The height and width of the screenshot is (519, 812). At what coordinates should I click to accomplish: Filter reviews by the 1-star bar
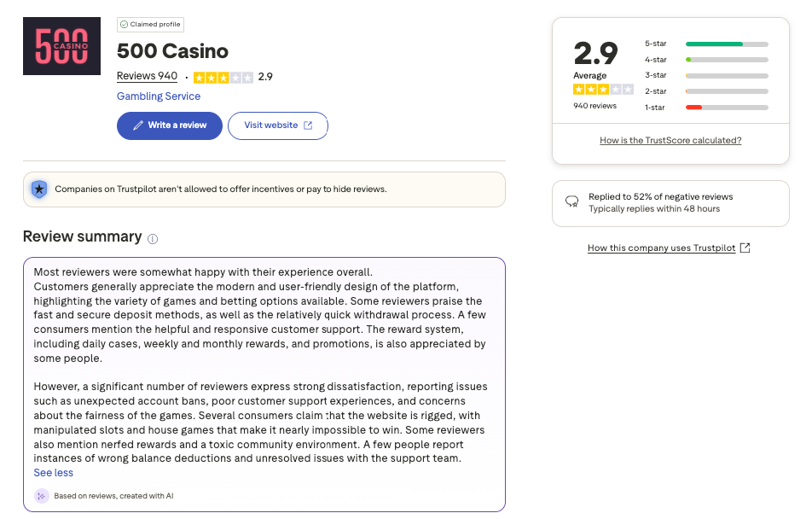[726, 108]
